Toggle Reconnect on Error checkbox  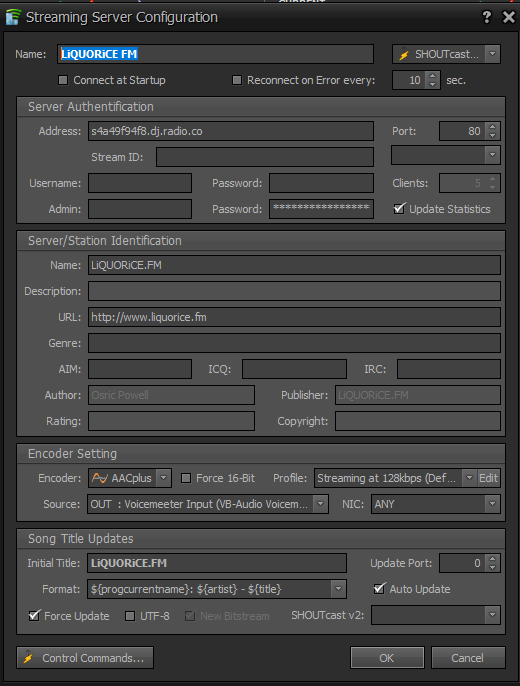237,80
